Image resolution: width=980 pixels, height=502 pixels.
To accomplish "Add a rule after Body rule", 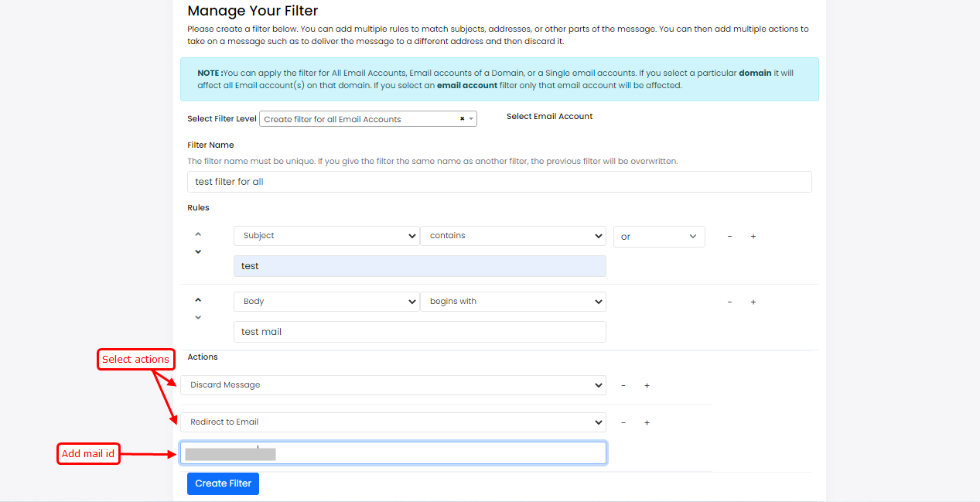I will [753, 302].
